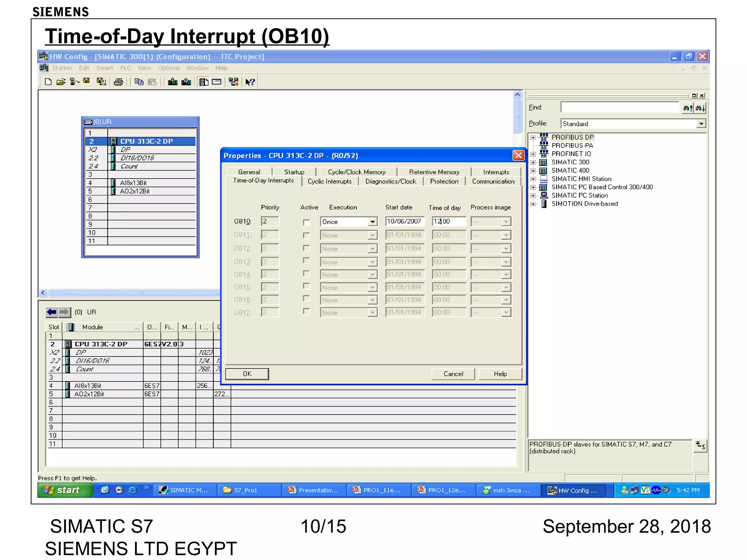747x560 pixels.
Task: Click the SIMATIC HMI Station catalog icon
Action: click(544, 179)
